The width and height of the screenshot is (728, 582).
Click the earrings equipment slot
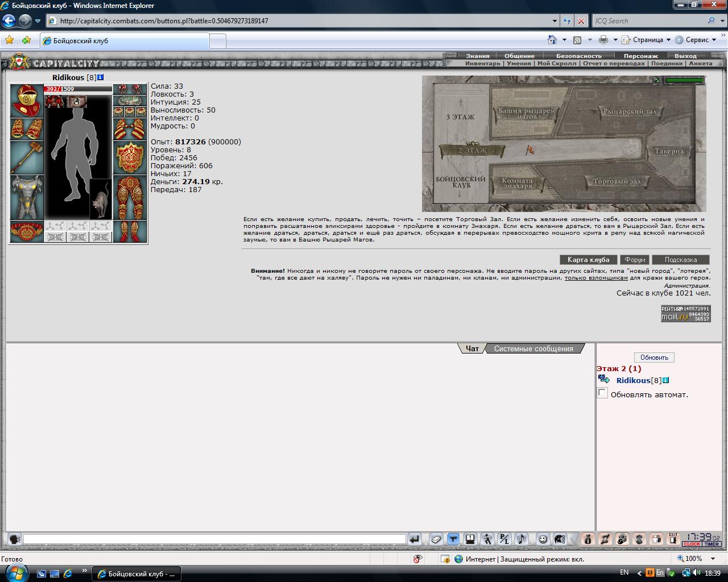tap(130, 89)
